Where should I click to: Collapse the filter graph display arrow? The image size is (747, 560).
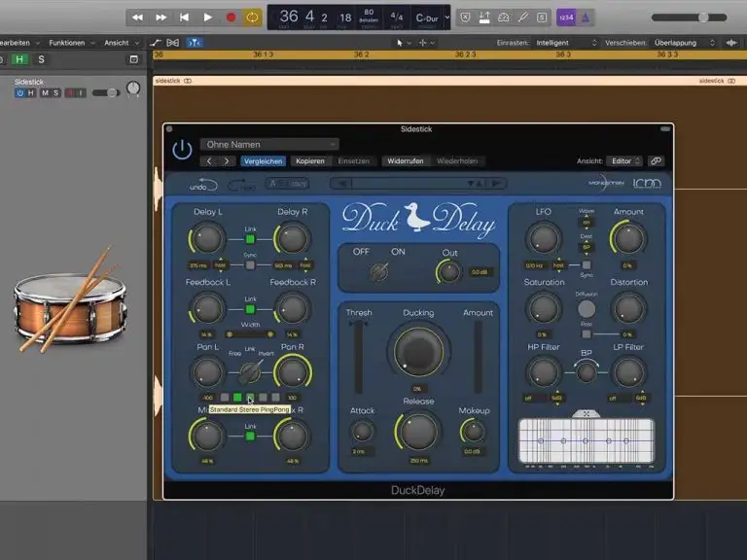(x=587, y=414)
